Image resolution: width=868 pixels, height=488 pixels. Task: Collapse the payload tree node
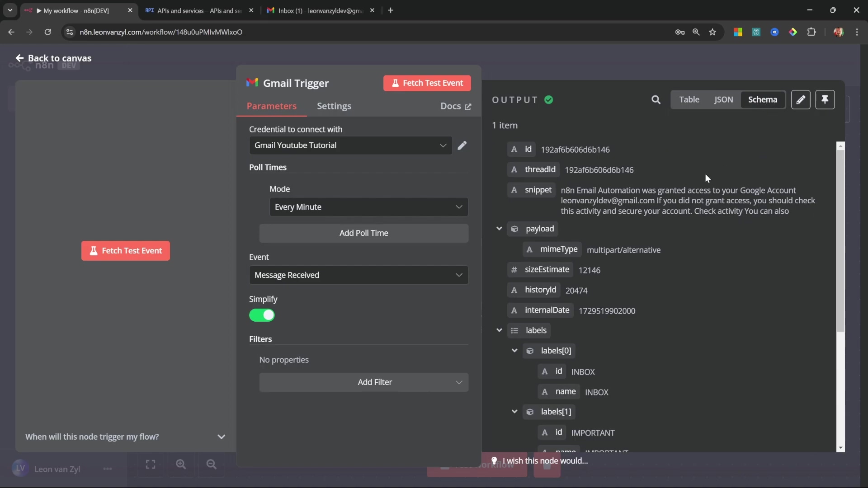pos(499,229)
